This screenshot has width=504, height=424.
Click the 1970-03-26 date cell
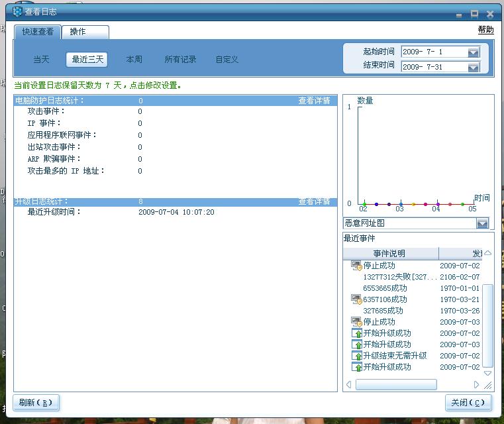click(x=460, y=311)
